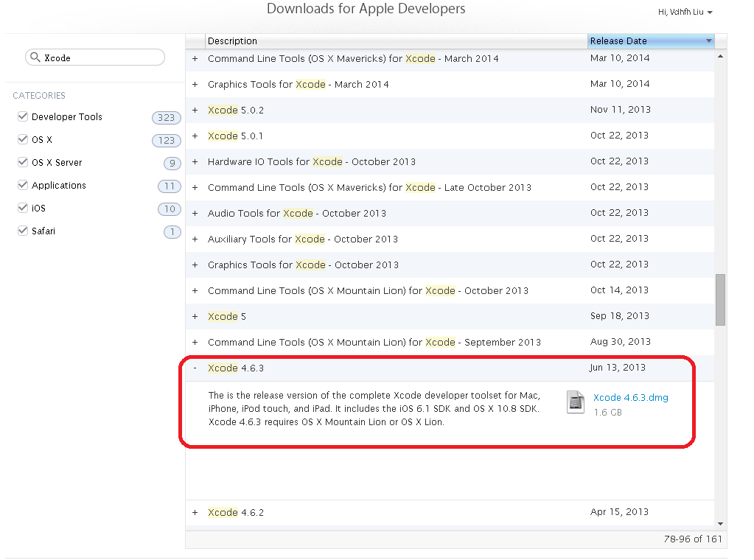Image resolution: width=754 pixels, height=560 pixels.
Task: Click the OS X 123 count badge
Action: click(167, 140)
